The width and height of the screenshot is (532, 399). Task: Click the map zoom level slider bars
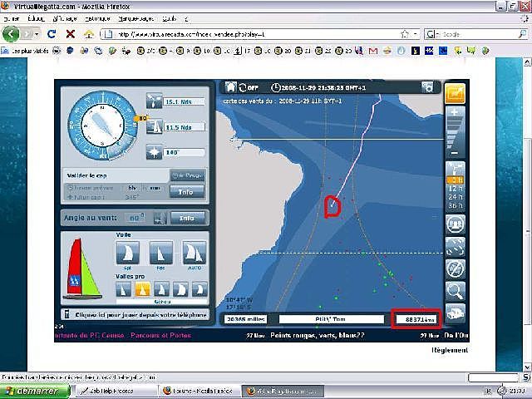point(455,132)
